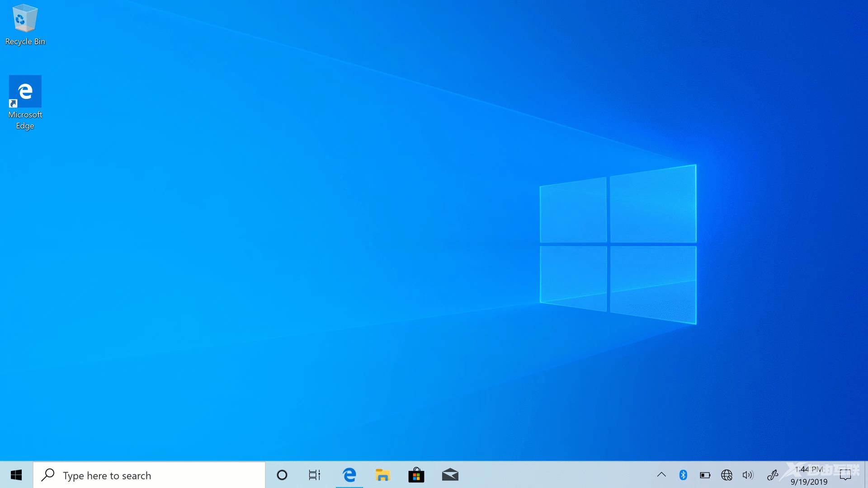868x488 pixels.
Task: Open the clock showing 1:44 PM
Action: pos(809,475)
